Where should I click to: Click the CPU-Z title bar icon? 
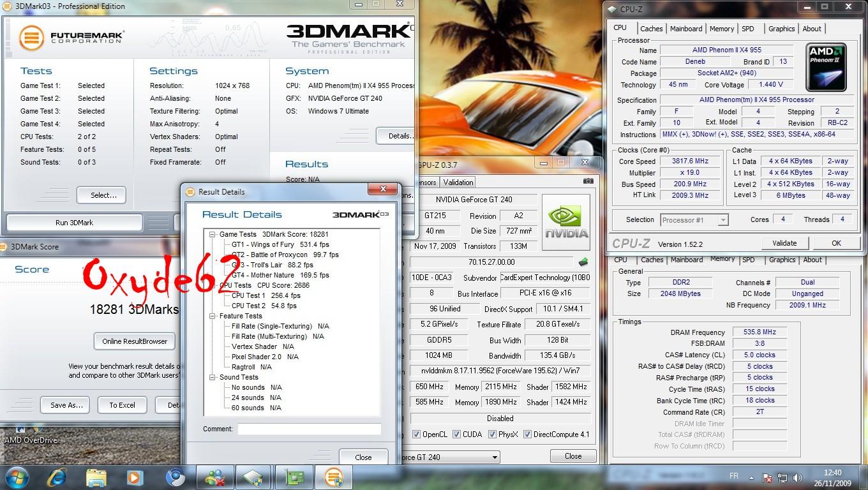pos(612,8)
